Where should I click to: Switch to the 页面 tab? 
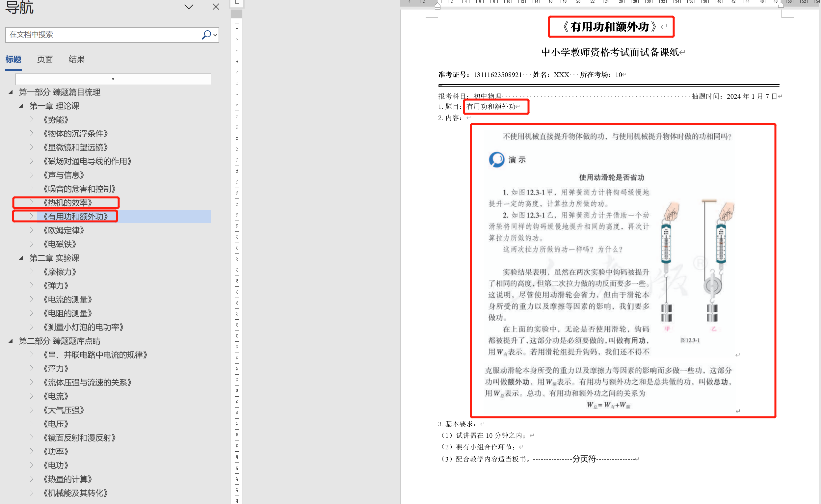click(45, 59)
